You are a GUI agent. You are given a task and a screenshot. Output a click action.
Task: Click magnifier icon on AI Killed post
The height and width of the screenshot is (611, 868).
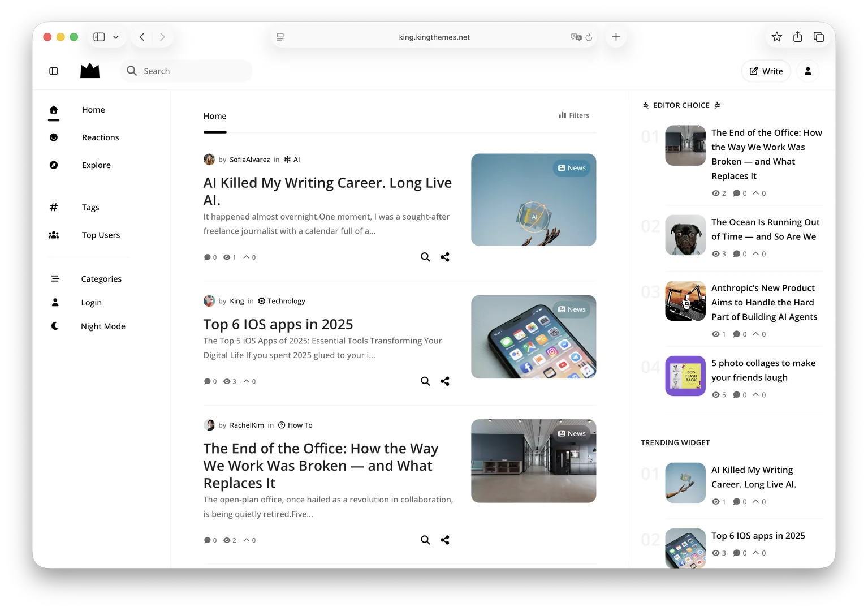(x=425, y=257)
